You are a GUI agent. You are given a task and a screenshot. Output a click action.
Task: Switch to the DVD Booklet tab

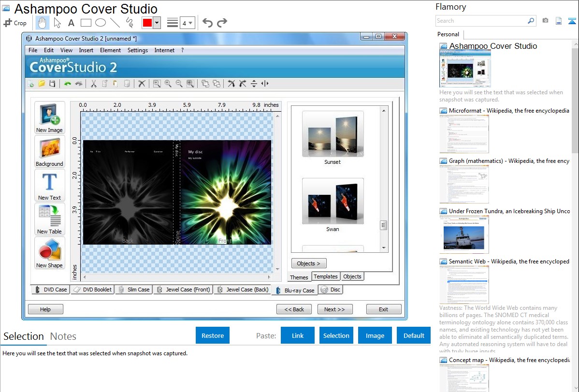click(93, 290)
